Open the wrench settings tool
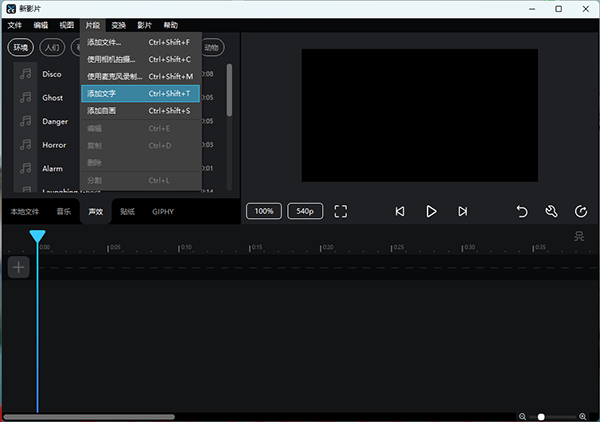Image resolution: width=600 pixels, height=422 pixels. click(551, 211)
